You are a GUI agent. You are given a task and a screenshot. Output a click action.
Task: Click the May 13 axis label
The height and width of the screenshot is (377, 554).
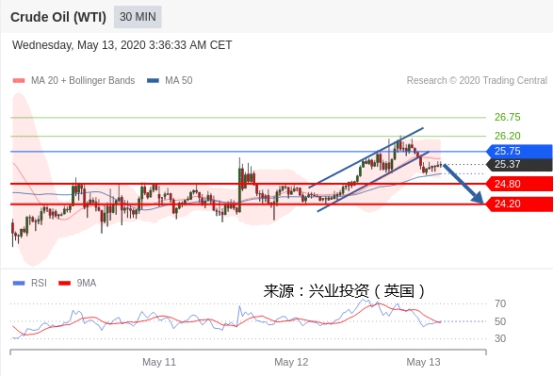click(423, 362)
